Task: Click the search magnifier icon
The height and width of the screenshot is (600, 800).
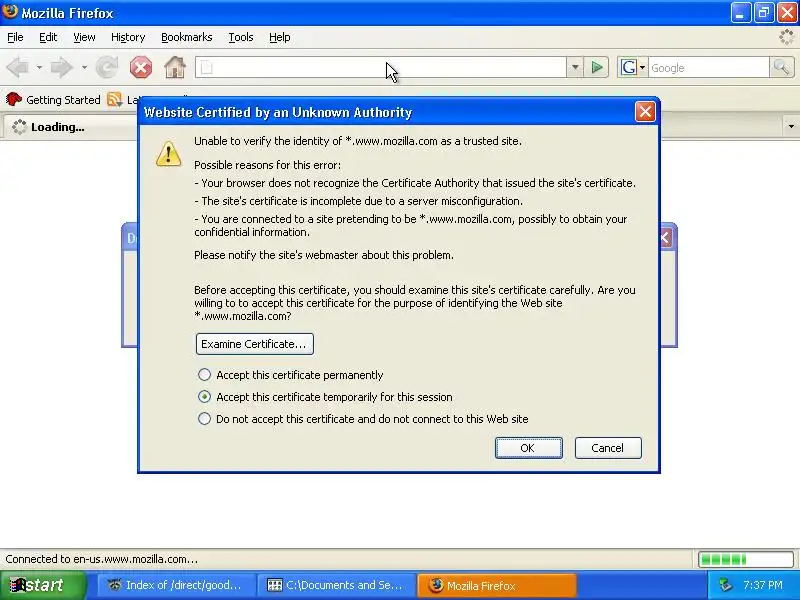Action: click(x=781, y=67)
